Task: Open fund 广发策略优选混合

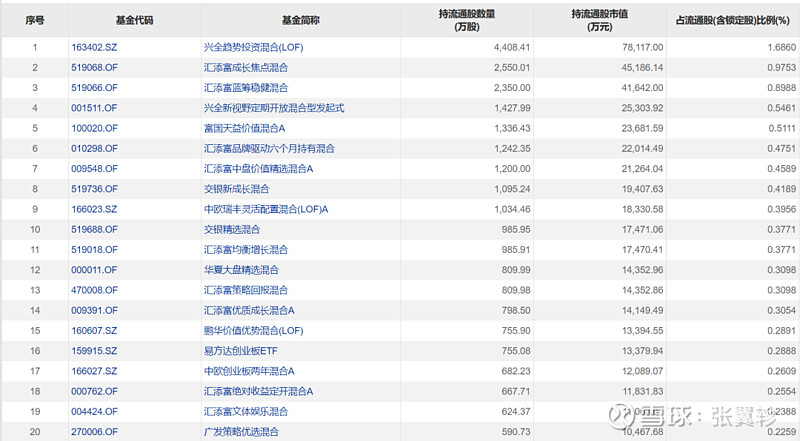Action: click(241, 431)
